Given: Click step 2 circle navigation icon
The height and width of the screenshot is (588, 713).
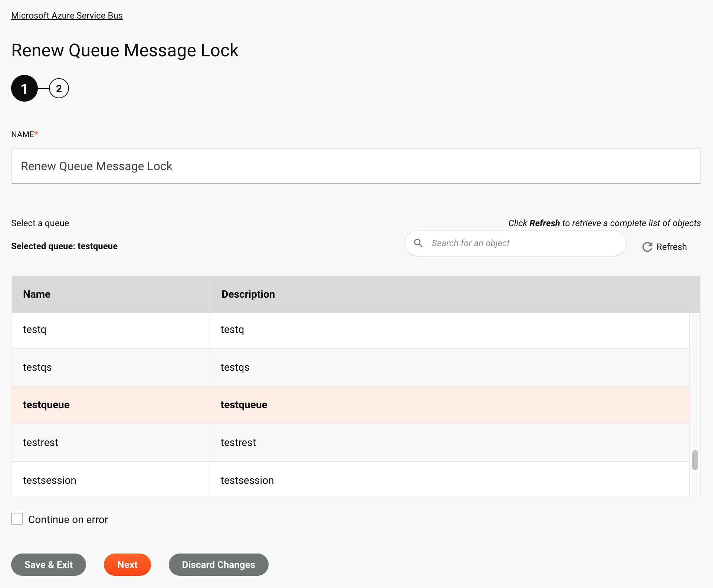Looking at the screenshot, I should 59,88.
